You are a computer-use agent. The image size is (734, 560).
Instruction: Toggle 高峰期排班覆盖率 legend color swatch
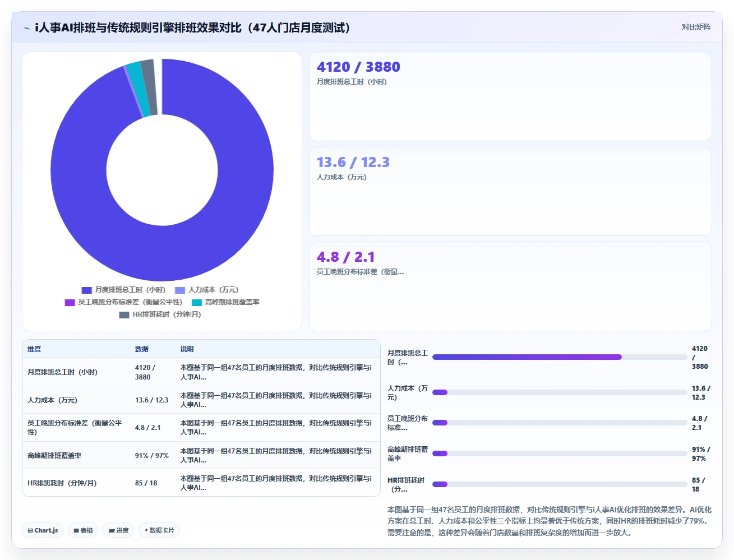click(197, 302)
